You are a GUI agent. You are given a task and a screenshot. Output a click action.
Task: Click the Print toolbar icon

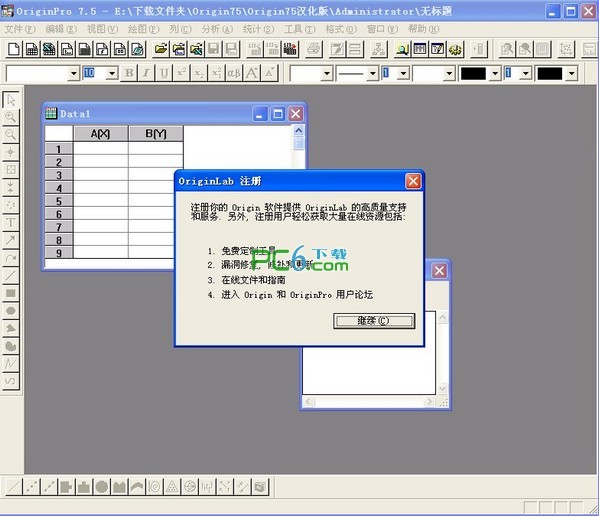tap(314, 49)
